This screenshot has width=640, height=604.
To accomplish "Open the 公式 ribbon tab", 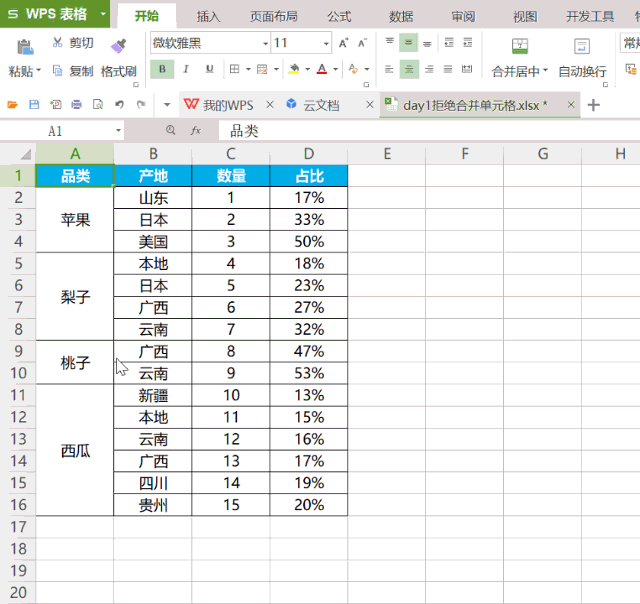I will [339, 16].
